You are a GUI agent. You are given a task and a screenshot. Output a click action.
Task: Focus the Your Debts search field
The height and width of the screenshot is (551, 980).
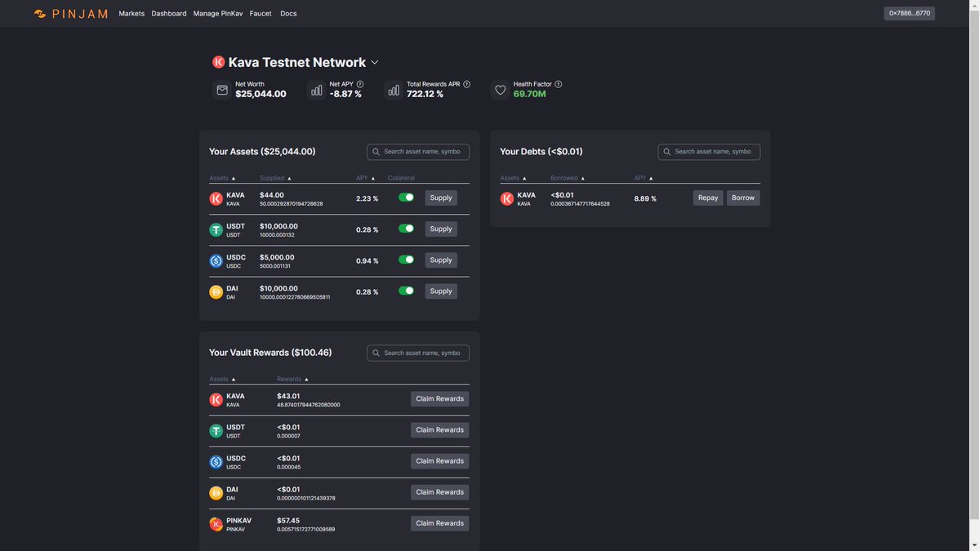(x=709, y=152)
